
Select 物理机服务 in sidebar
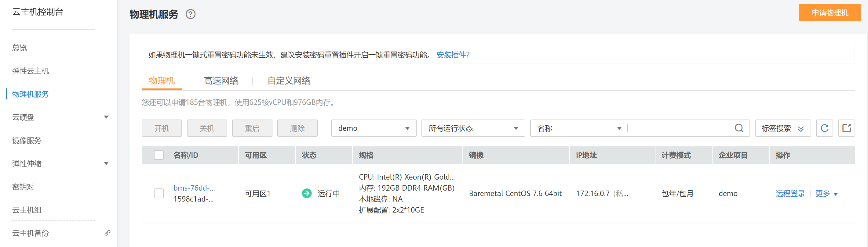30,94
